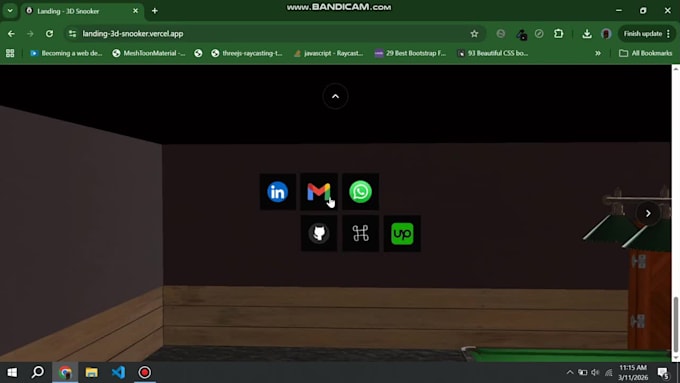Show hidden system tray icons
The height and width of the screenshot is (383, 680).
(x=570, y=372)
